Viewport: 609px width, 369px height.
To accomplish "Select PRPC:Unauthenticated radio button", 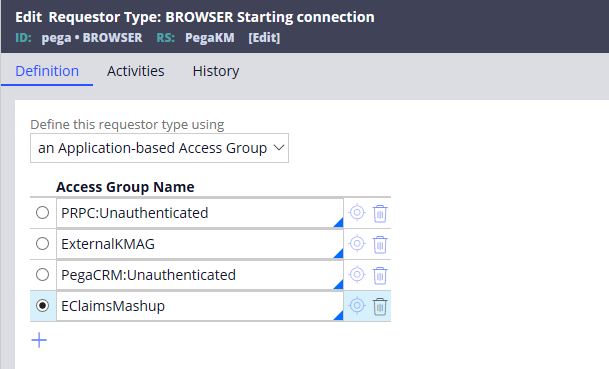I will (x=42, y=213).
